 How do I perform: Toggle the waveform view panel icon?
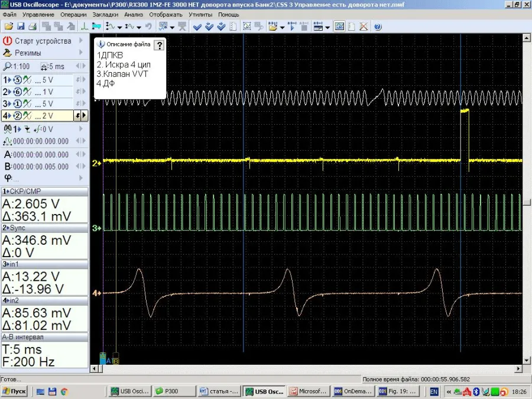pyautogui.click(x=339, y=27)
